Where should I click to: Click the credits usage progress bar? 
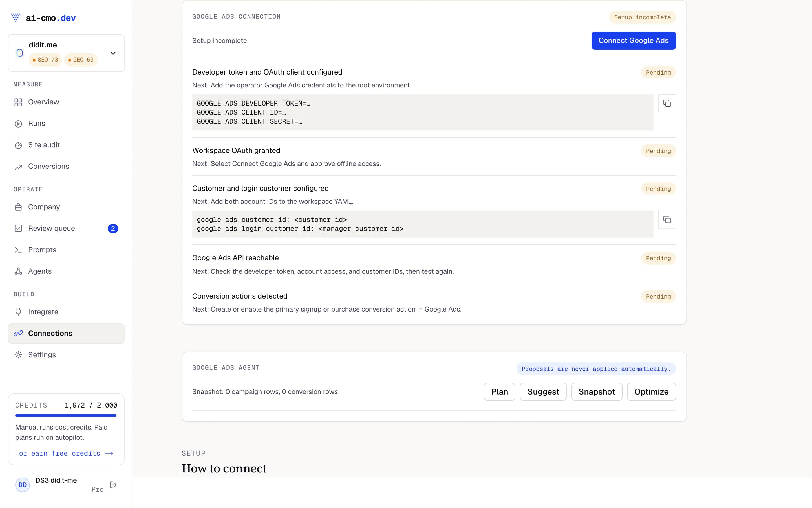point(66,416)
